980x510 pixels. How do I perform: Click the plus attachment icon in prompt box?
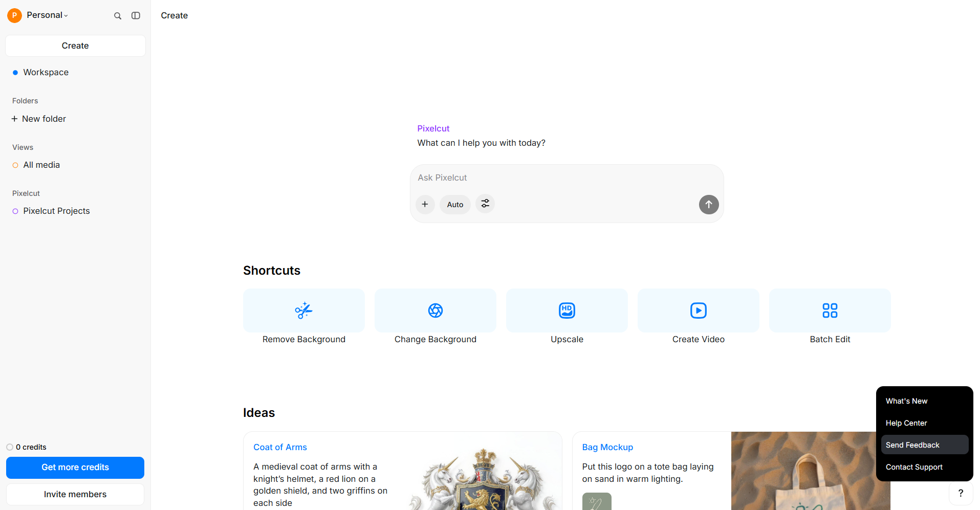425,204
